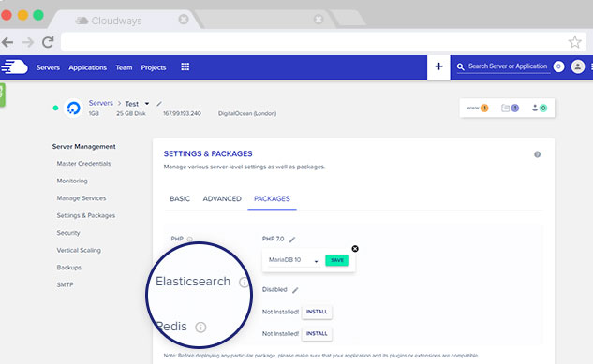The image size is (593, 364).
Task: Open the MariaDB 10 version dropdown
Action: 294,260
